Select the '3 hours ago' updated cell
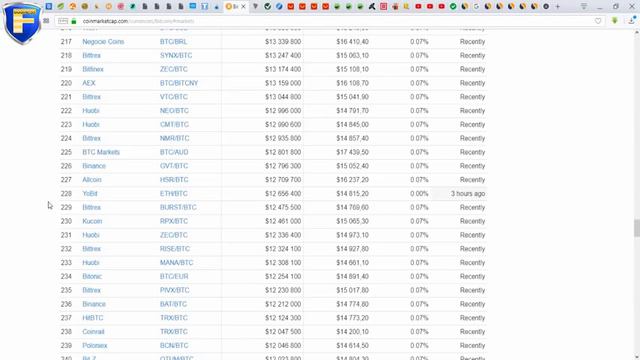This screenshot has height=360, width=640. pyautogui.click(x=468, y=193)
